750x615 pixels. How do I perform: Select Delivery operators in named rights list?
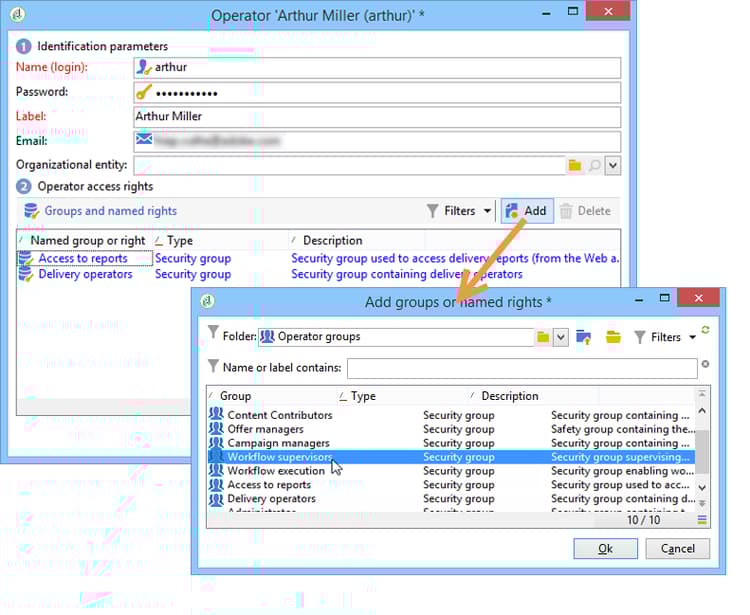(x=85, y=275)
